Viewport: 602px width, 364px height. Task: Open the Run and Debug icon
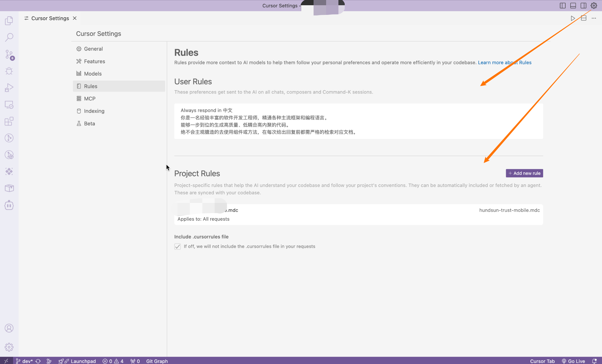click(x=9, y=88)
